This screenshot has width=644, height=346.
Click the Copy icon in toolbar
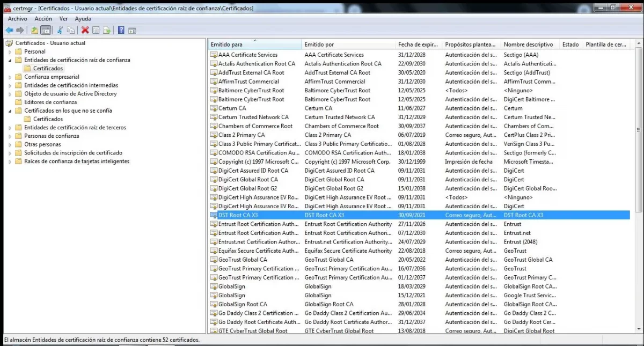tap(71, 30)
